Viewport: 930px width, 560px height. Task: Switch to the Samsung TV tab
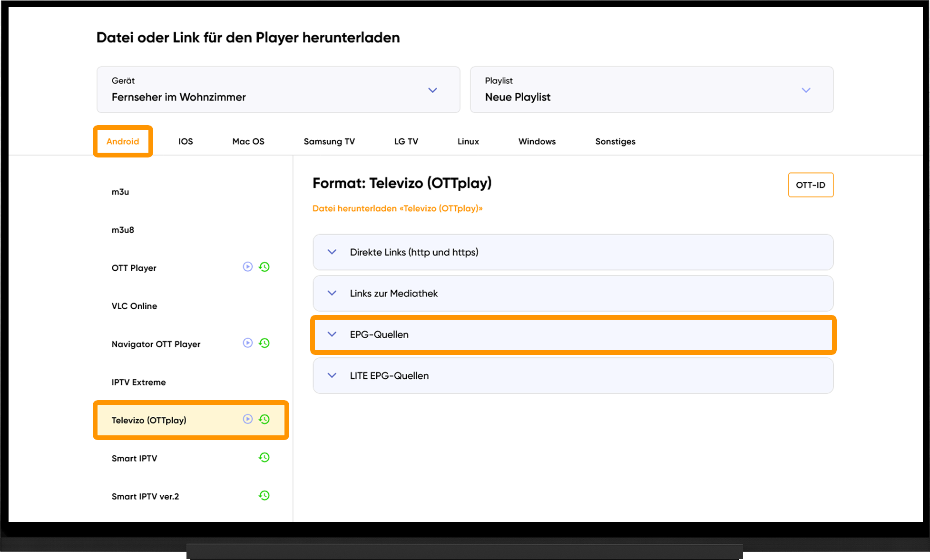329,141
